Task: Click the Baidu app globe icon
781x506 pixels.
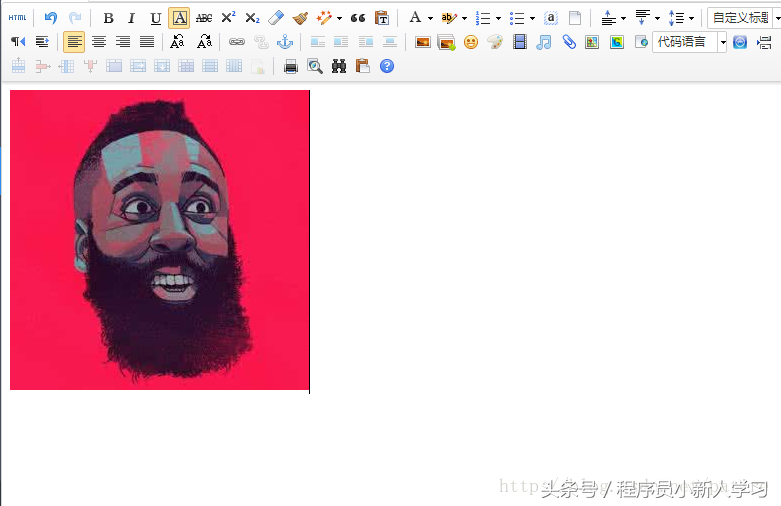Action: tap(740, 42)
